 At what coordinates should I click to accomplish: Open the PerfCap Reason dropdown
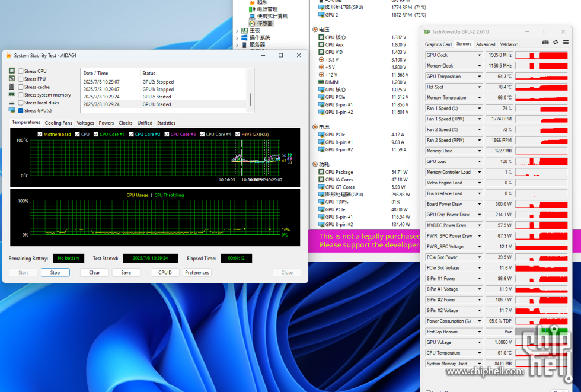(480, 332)
